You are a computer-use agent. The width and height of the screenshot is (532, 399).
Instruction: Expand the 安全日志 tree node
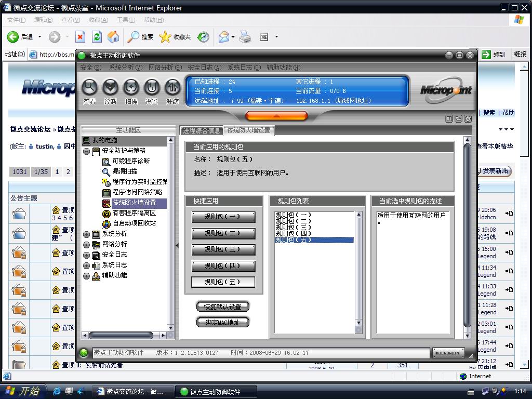pyautogui.click(x=87, y=255)
